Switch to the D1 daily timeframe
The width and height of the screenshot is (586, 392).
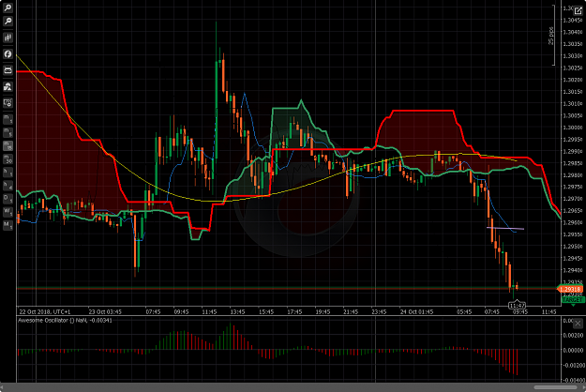(x=8, y=199)
